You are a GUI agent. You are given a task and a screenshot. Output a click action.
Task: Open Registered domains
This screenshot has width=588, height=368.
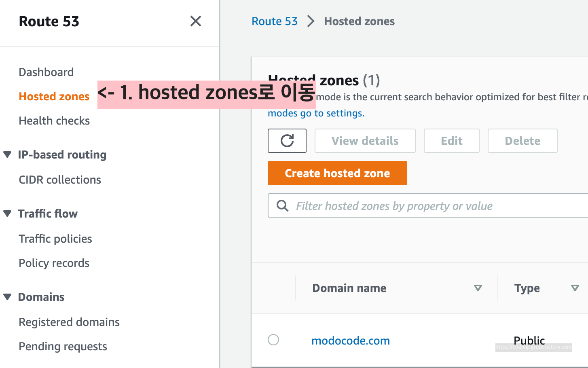pyautogui.click(x=69, y=322)
